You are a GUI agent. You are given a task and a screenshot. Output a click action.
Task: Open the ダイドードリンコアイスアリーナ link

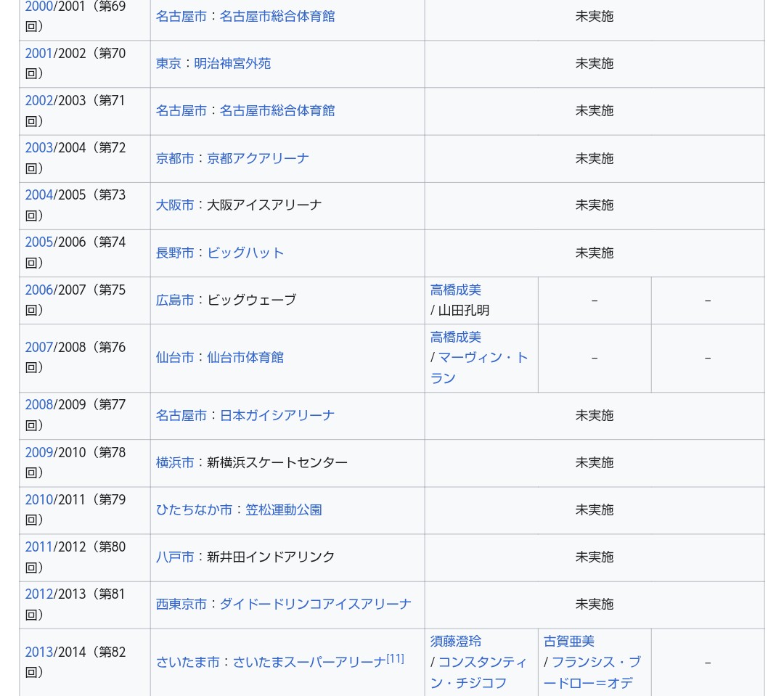click(315, 605)
